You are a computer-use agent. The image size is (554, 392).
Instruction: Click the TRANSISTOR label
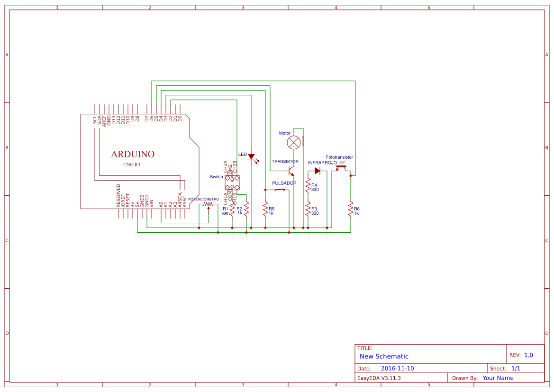click(x=285, y=162)
